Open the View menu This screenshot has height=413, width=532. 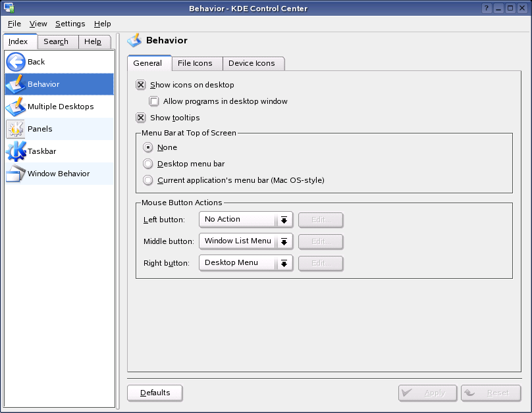(38, 24)
